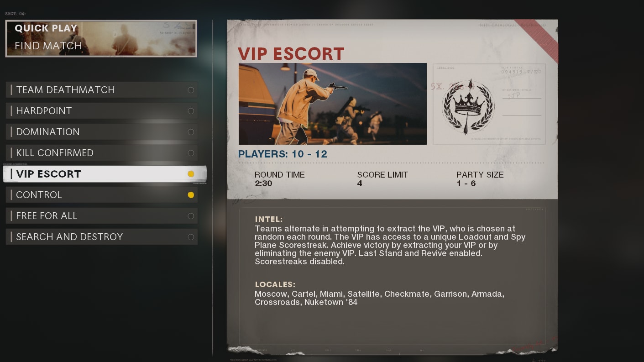Select Search and Destroy mode
This screenshot has height=362, width=644.
tap(102, 237)
